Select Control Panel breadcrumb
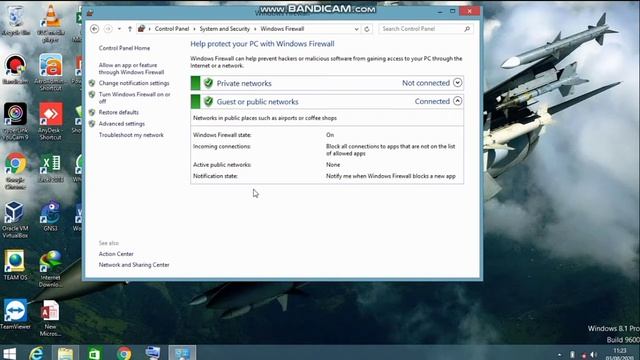This screenshot has height=360, width=640. pyautogui.click(x=172, y=29)
